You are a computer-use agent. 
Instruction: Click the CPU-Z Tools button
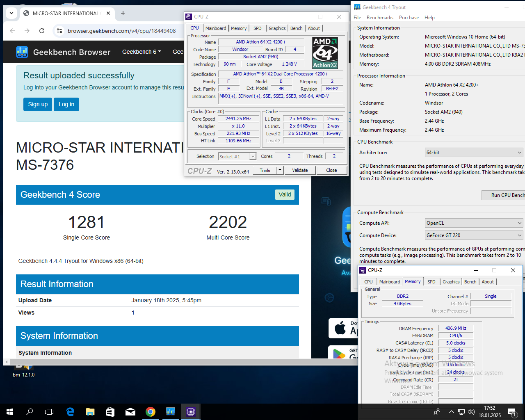(265, 170)
